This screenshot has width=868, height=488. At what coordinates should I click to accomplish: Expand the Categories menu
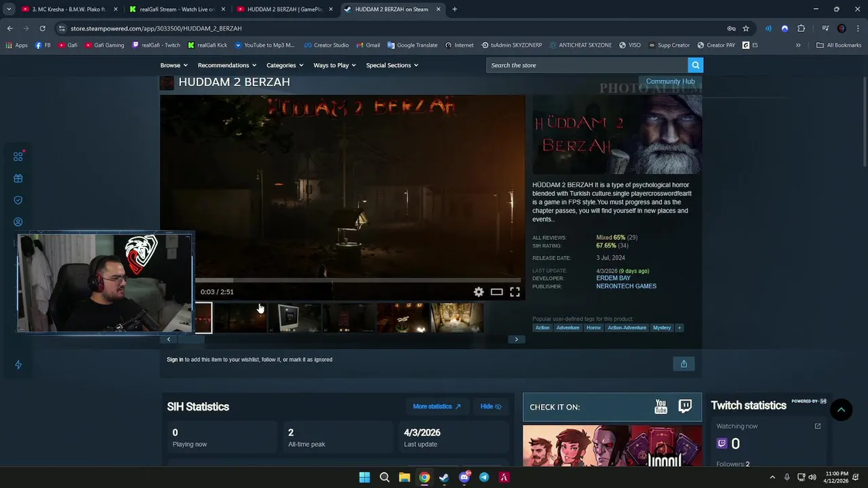285,65
